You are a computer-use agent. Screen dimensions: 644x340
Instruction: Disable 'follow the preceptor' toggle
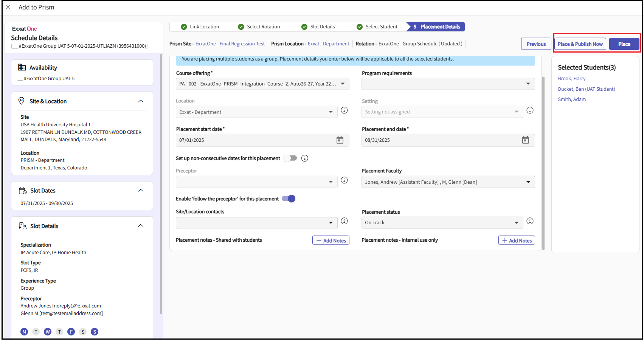[x=289, y=199]
